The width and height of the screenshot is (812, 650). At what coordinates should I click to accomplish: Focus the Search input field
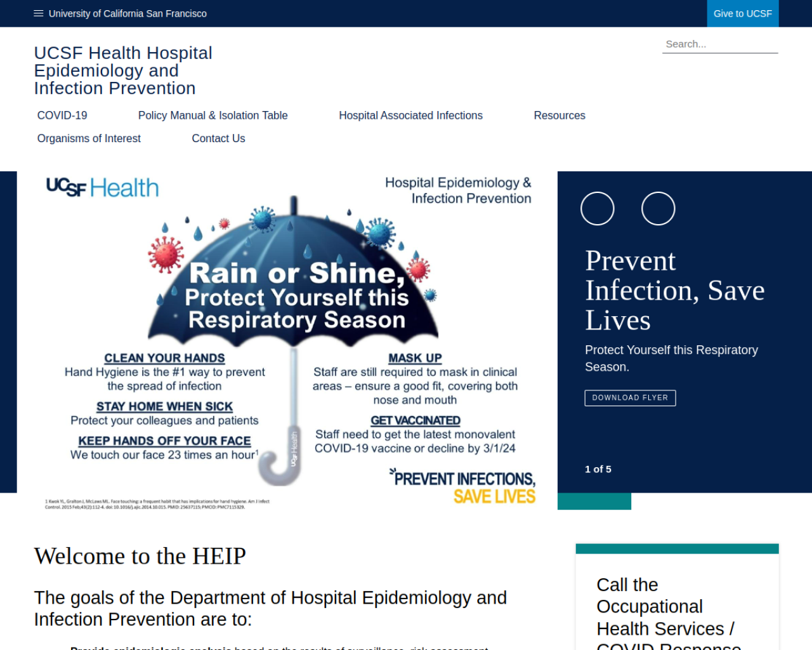point(720,44)
